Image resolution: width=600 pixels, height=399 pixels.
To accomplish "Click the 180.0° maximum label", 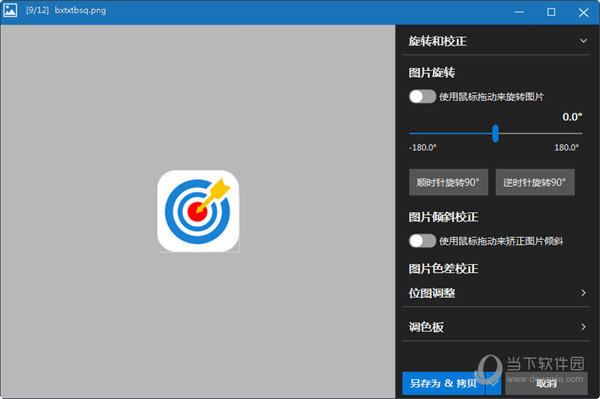I will point(566,148).
